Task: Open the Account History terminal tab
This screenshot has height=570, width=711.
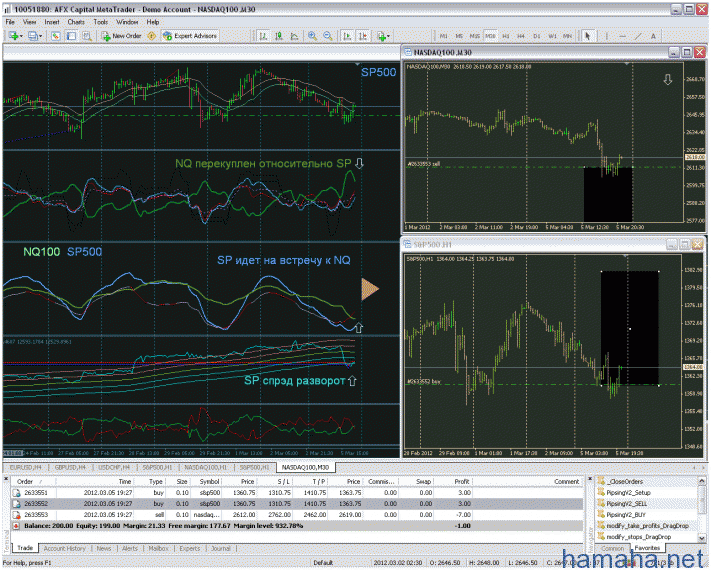Action: [65, 548]
